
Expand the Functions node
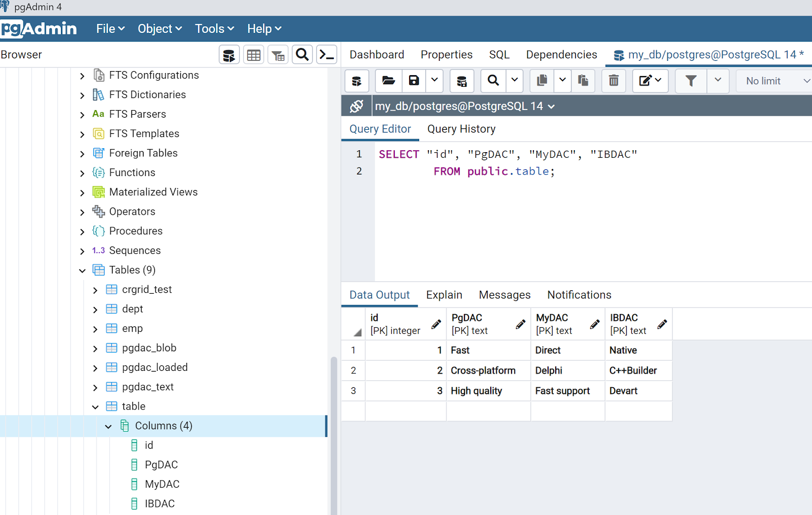83,174
